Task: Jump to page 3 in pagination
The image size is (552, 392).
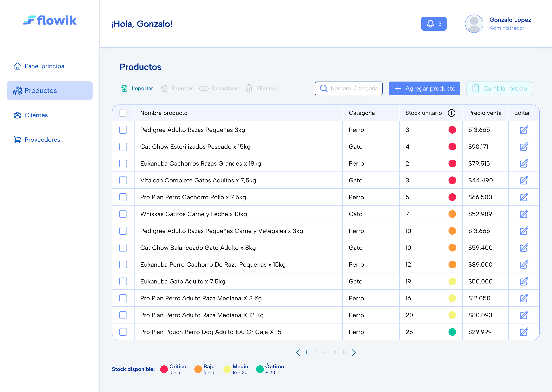Action: click(x=325, y=353)
